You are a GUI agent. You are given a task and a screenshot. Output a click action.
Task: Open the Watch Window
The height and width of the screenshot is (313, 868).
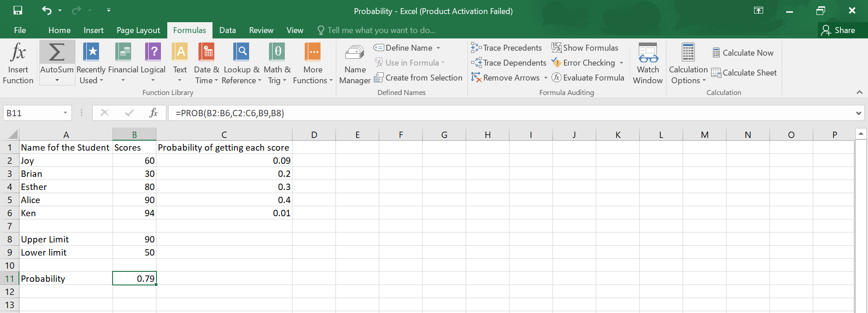pyautogui.click(x=648, y=63)
